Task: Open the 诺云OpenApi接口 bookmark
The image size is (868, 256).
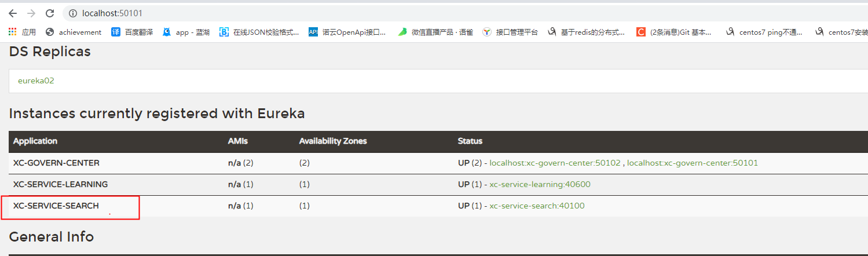Action: point(347,32)
